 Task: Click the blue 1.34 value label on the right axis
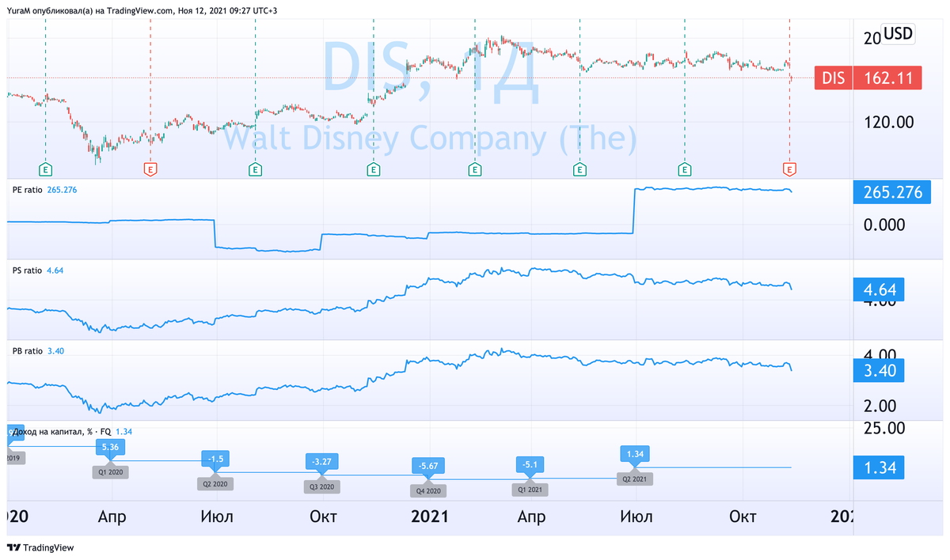pos(879,467)
